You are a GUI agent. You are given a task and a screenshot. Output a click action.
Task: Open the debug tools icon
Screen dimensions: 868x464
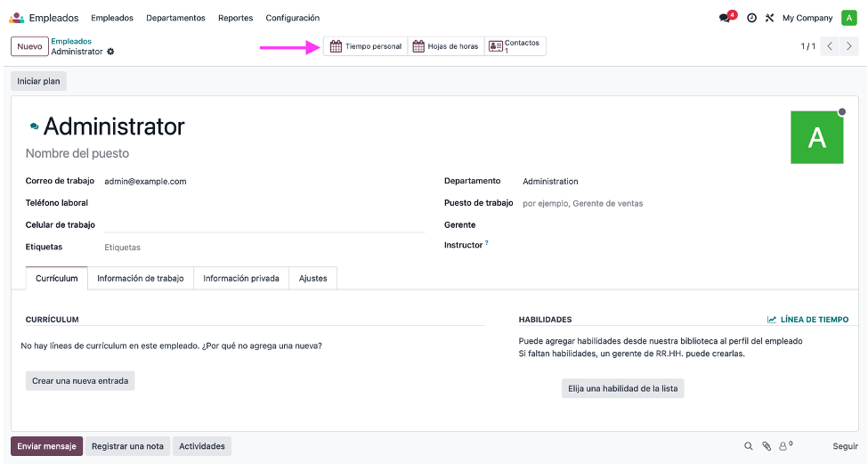tap(769, 18)
